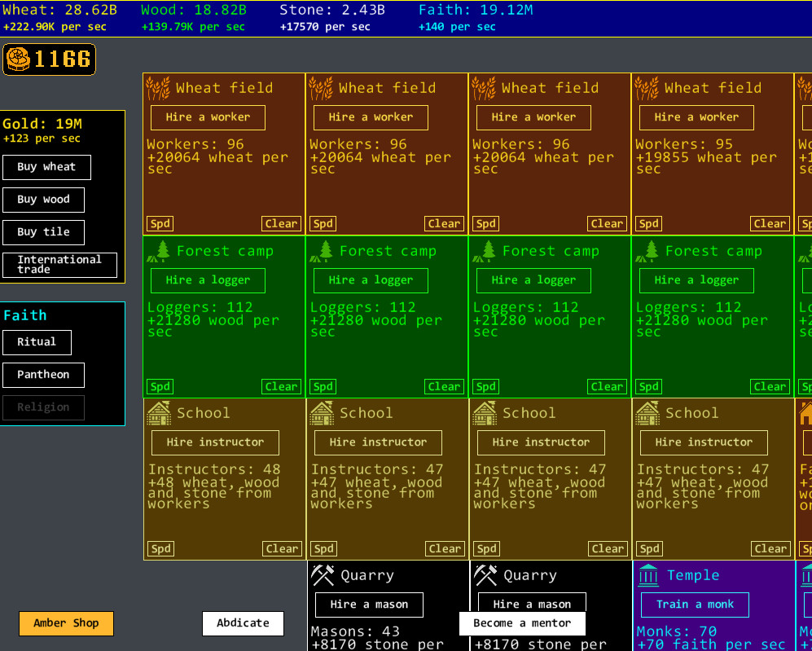Clear workers on the first Wheat field
The width and height of the screenshot is (812, 651).
(280, 222)
